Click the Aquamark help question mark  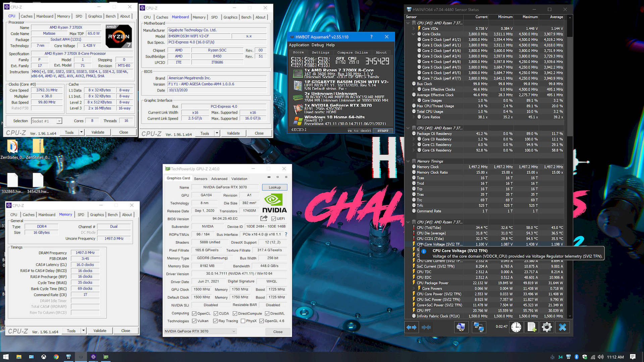click(371, 37)
